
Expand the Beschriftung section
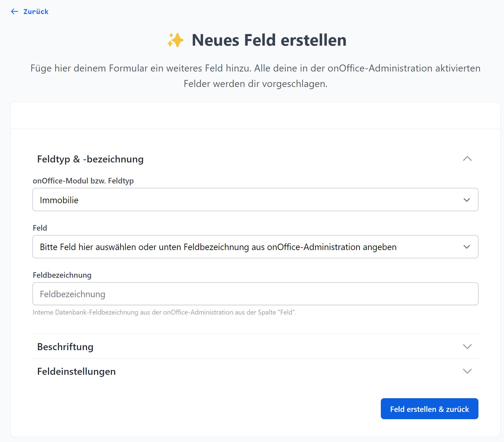coord(65,347)
